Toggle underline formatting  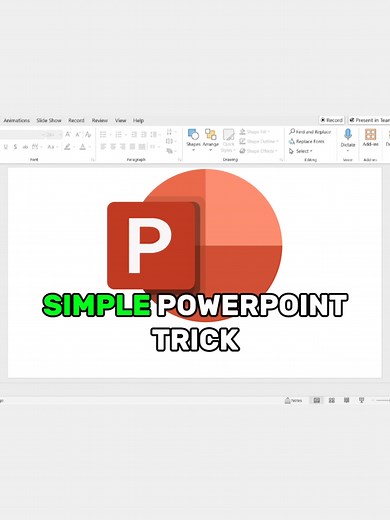pyautogui.click(x=6, y=147)
